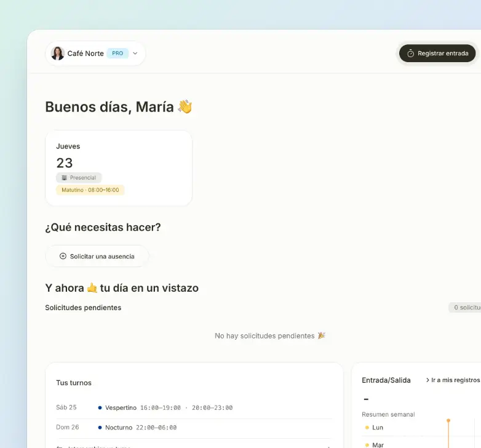Click the waving hand emoji after María
This screenshot has width=481, height=448.
click(x=185, y=107)
